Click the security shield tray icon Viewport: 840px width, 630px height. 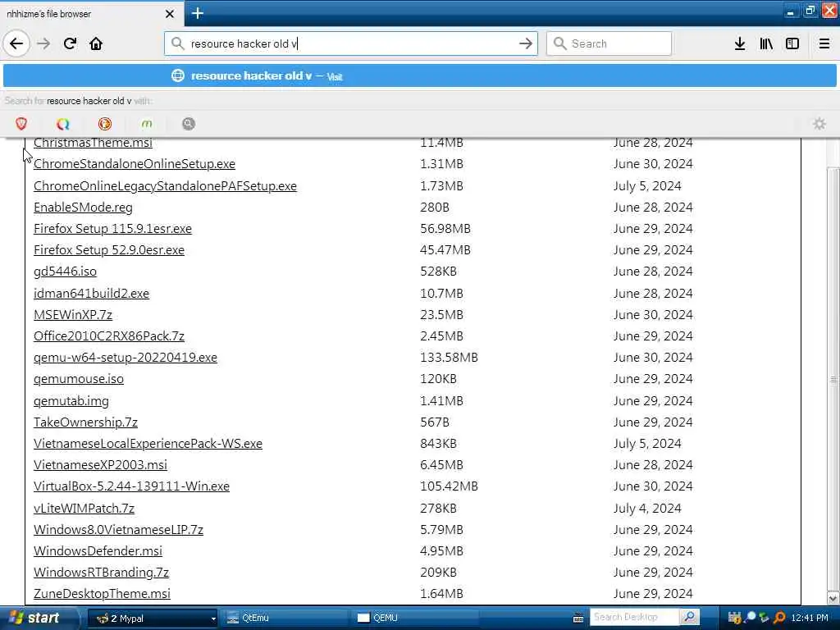(734, 619)
